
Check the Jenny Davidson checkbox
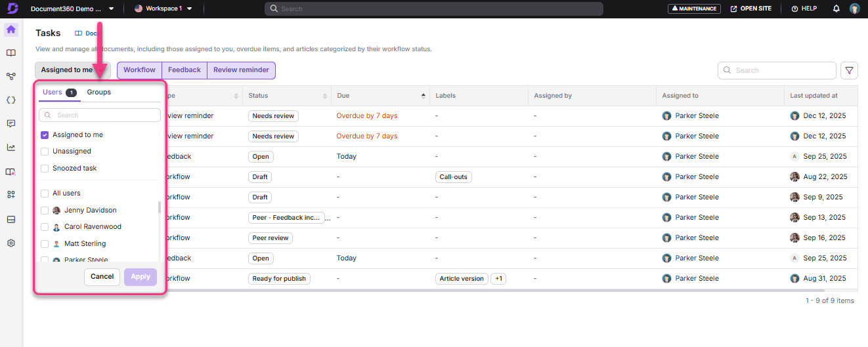click(45, 210)
